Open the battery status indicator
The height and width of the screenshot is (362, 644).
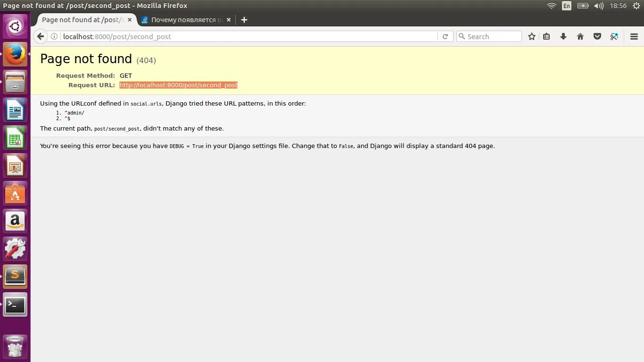[583, 6]
